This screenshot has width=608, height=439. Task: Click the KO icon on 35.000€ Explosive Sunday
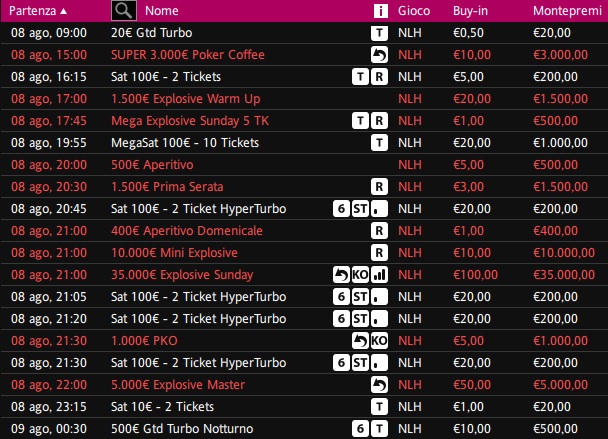click(360, 275)
